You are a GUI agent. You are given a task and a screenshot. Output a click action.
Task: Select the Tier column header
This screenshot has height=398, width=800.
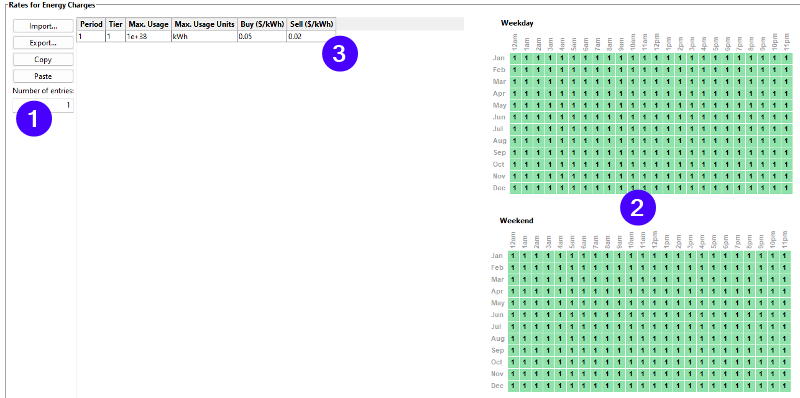click(x=115, y=24)
